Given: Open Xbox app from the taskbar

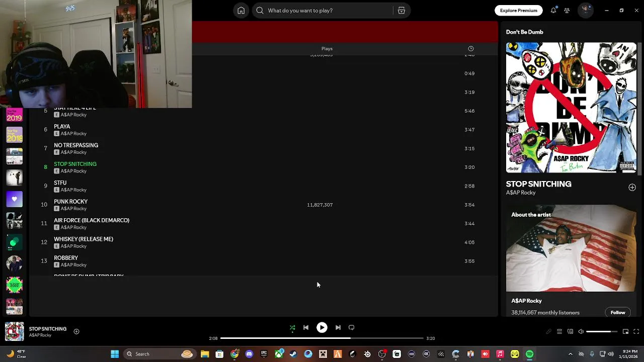Looking at the screenshot, I should 279,354.
